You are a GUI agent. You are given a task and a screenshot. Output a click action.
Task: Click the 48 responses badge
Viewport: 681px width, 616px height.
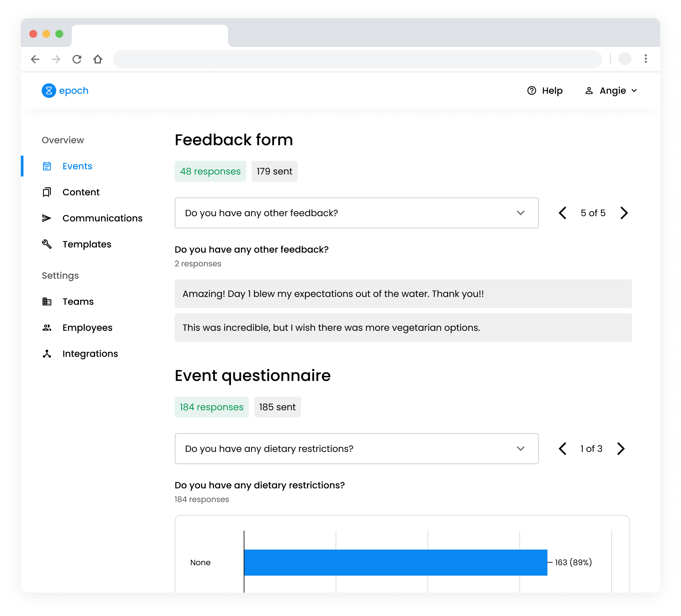(x=210, y=171)
